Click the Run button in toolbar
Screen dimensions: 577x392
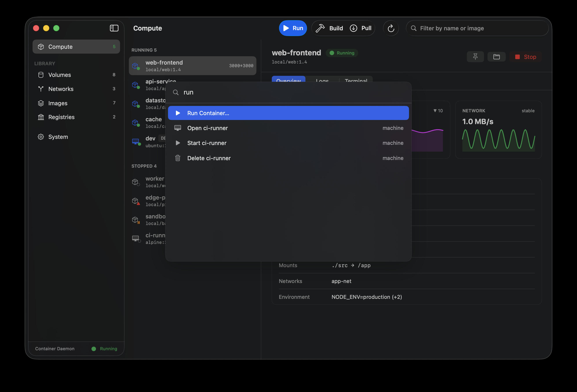point(293,28)
